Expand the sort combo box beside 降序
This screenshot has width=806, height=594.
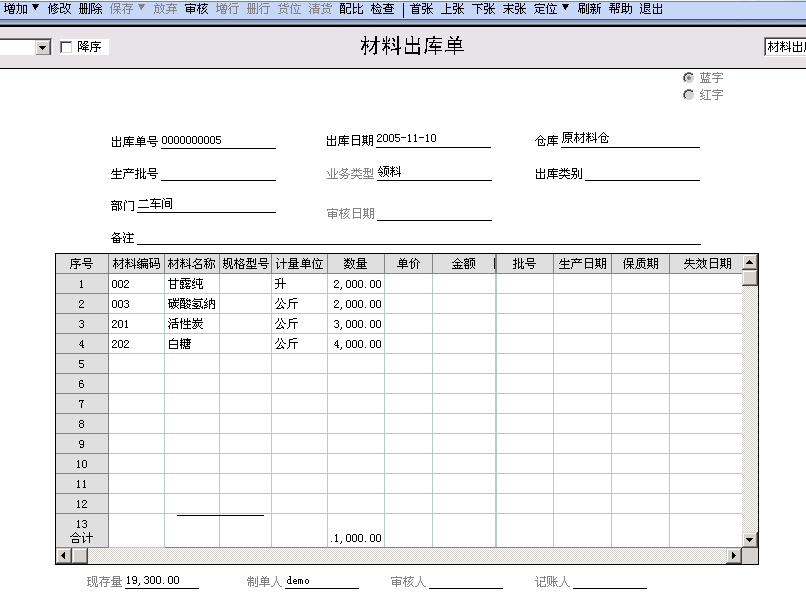point(43,47)
